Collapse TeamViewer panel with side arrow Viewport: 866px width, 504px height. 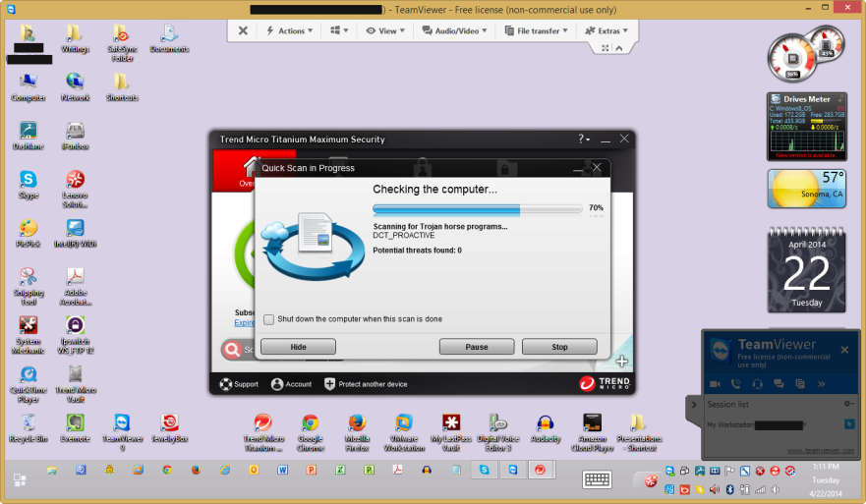(694, 404)
